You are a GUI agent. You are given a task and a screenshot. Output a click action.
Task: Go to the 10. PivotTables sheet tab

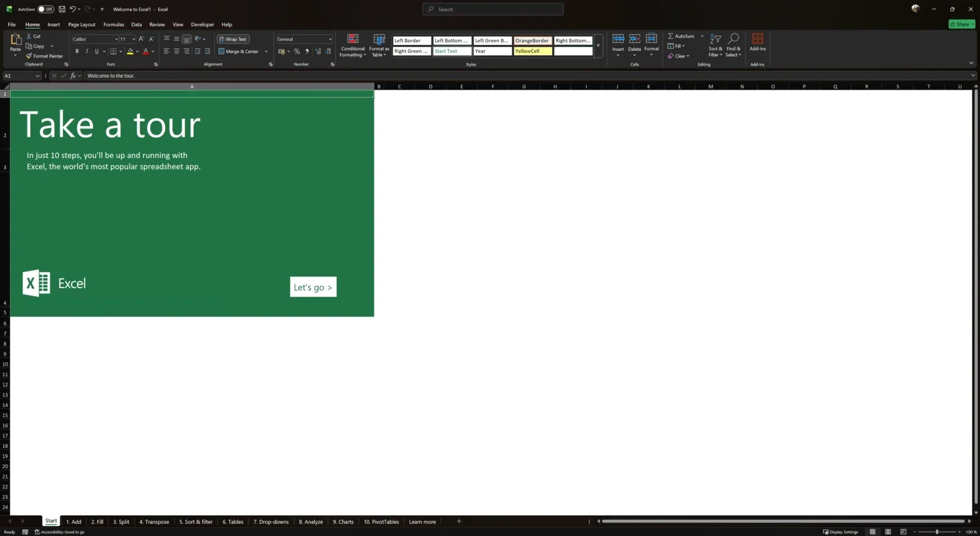(x=381, y=522)
